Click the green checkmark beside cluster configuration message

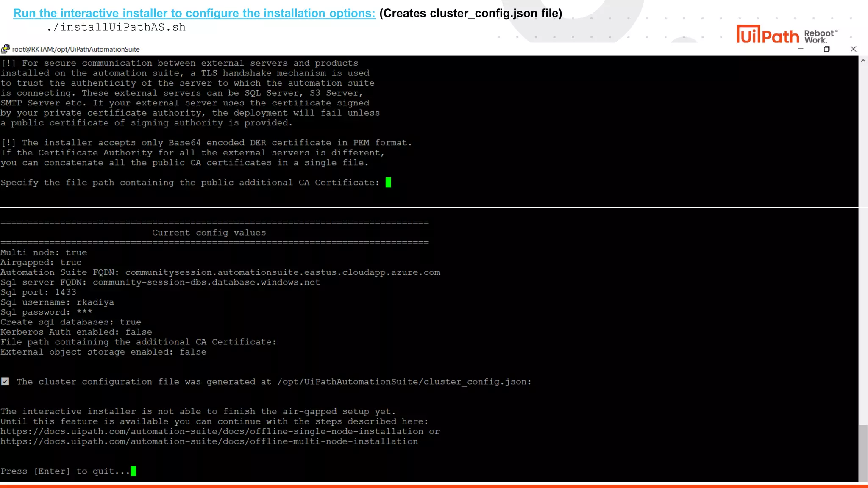click(x=5, y=382)
